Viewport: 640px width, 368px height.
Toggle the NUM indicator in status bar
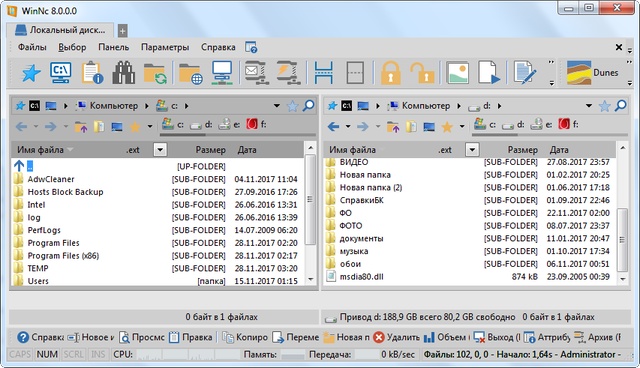coord(47,354)
